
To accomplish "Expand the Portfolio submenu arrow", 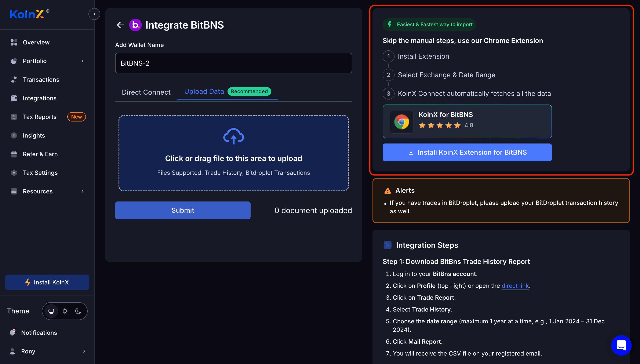I will pyautogui.click(x=83, y=61).
